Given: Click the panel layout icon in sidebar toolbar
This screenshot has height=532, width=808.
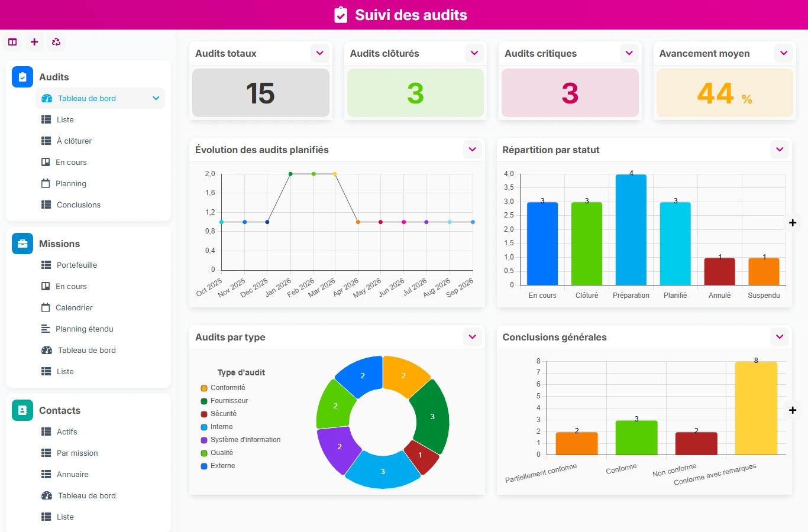Looking at the screenshot, I should coord(12,42).
